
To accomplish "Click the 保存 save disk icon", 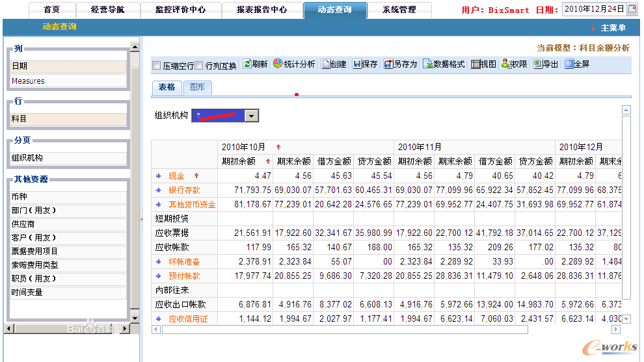I will coord(357,64).
